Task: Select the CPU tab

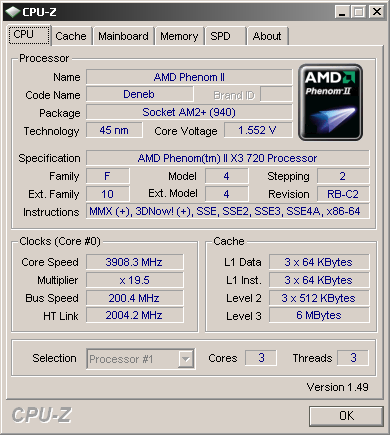Action: (x=29, y=35)
